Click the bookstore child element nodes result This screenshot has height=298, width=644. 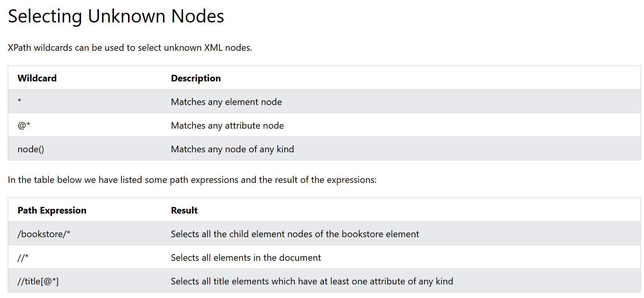coord(295,234)
